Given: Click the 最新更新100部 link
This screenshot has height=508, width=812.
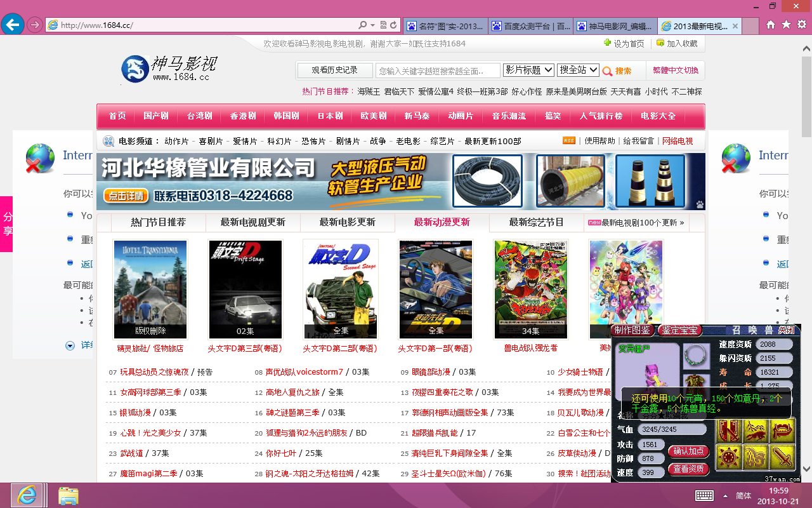Looking at the screenshot, I should pyautogui.click(x=493, y=141).
